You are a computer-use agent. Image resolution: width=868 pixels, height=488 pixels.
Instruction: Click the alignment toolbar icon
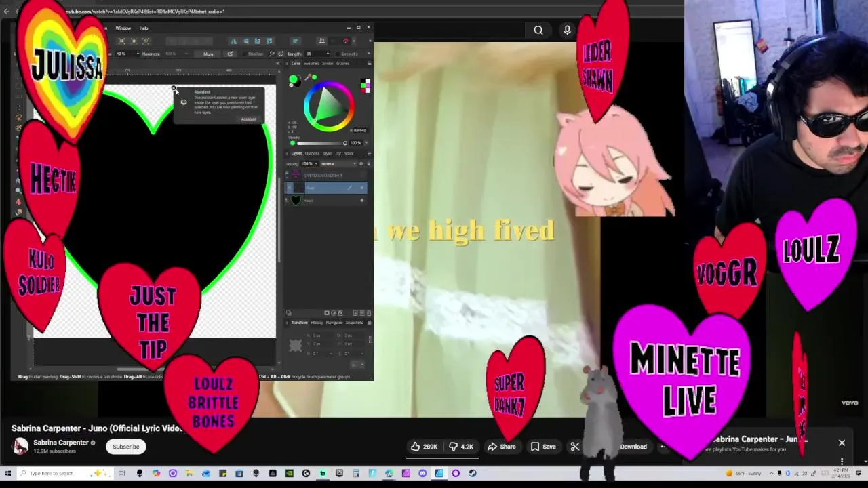295,41
